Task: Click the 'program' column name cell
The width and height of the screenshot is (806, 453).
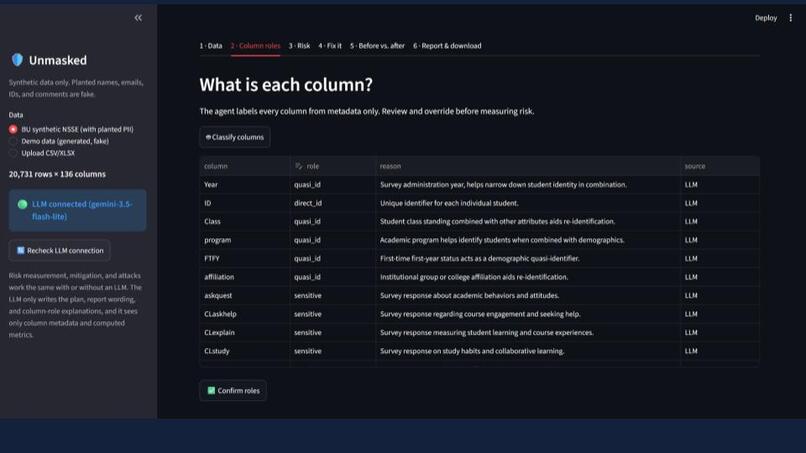Action: tap(244, 240)
